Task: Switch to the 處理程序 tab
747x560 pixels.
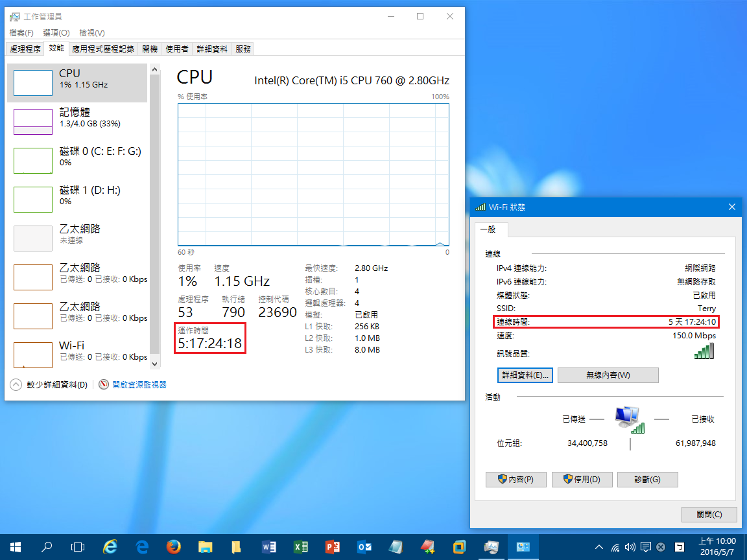Action: click(25, 49)
